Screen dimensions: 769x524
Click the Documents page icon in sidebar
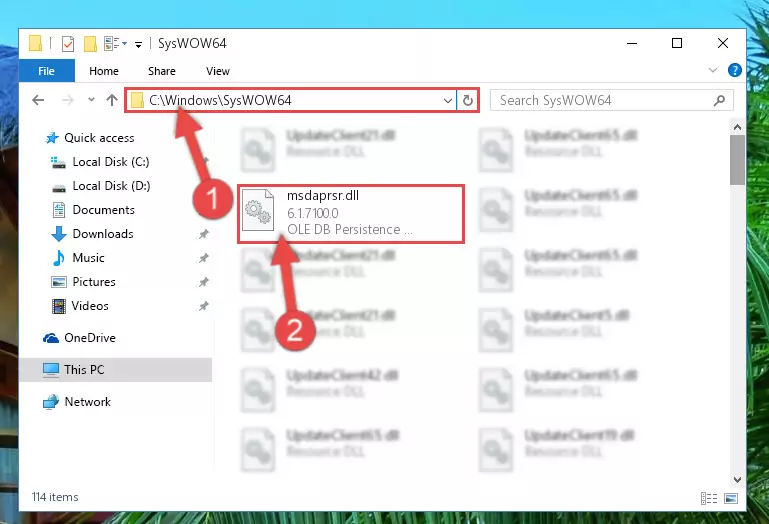coord(59,210)
